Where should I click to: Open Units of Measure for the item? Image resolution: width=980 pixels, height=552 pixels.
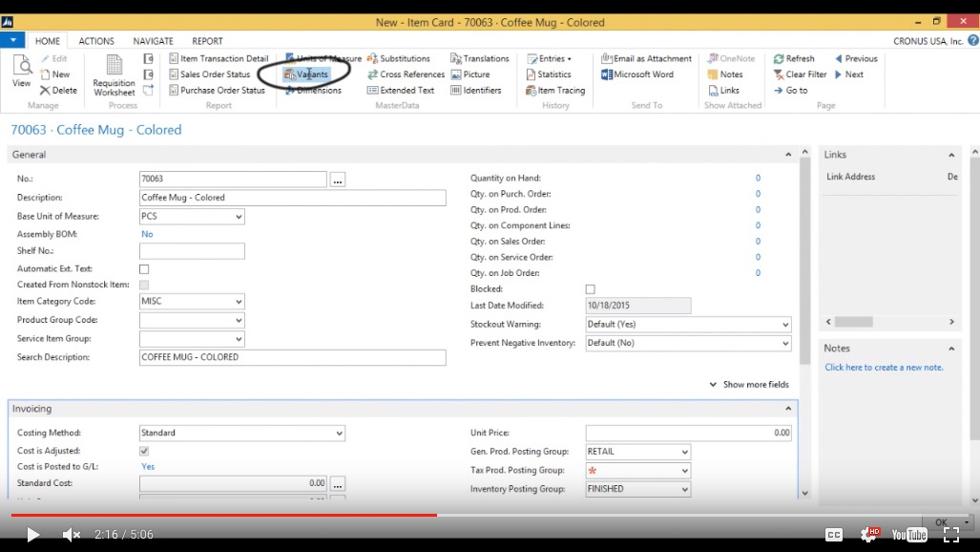[323, 57]
